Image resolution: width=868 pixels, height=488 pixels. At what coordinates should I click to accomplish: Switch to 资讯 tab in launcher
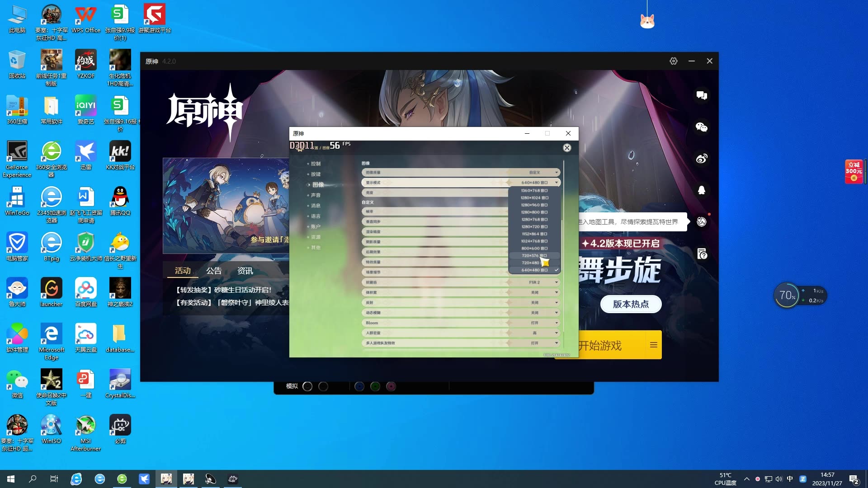click(x=245, y=271)
